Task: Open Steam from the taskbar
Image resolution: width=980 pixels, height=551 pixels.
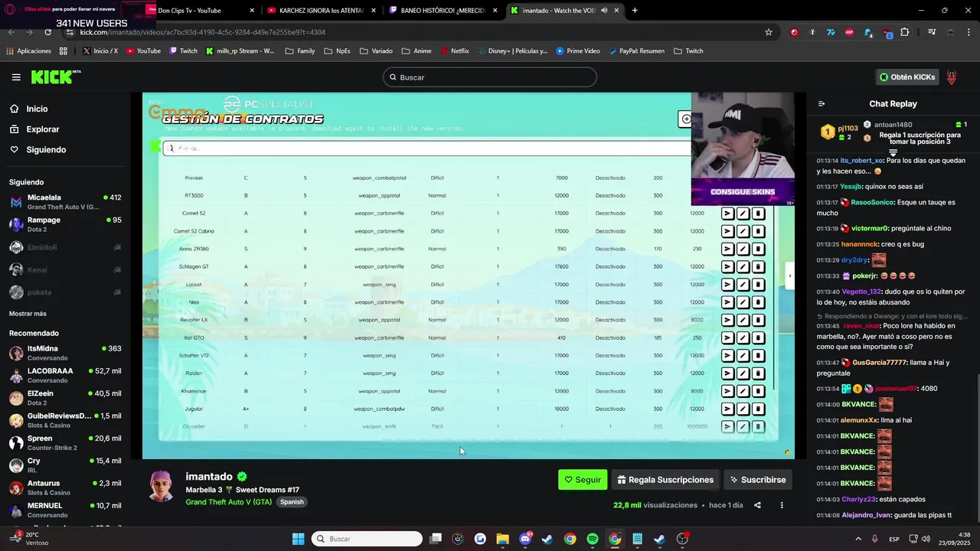Action: pyautogui.click(x=547, y=539)
